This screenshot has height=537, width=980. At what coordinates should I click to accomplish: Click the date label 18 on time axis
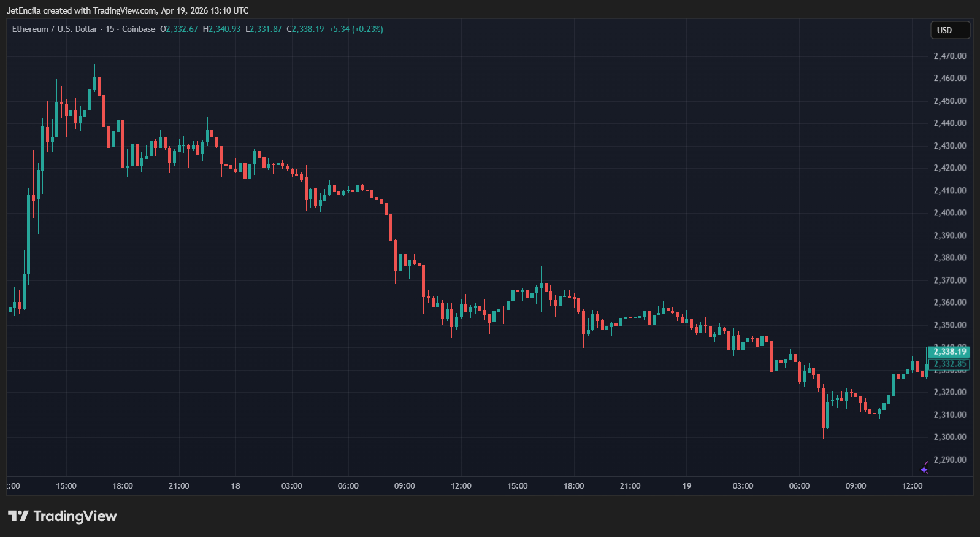click(x=235, y=485)
